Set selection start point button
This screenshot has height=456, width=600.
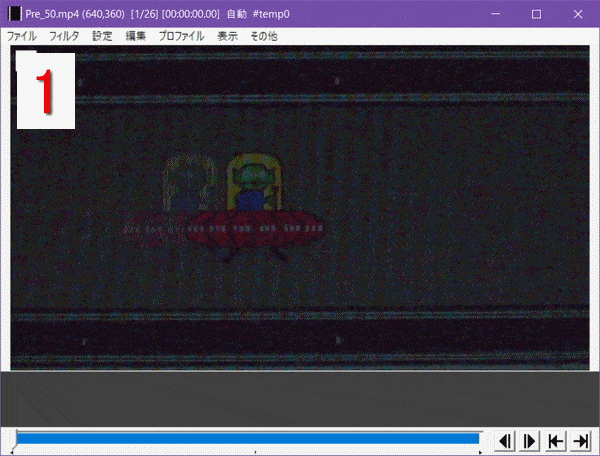coord(555,441)
